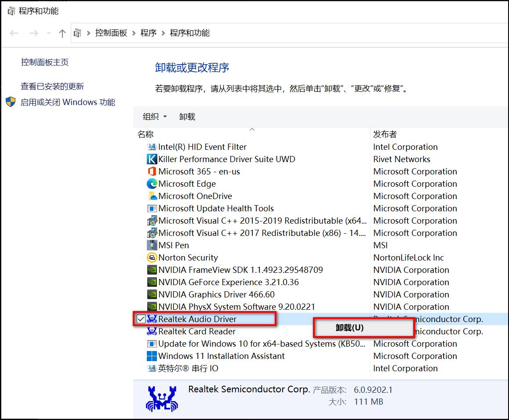This screenshot has width=509, height=420.
Task: Click the Windows 11 Installation Assistant icon
Action: click(x=151, y=356)
